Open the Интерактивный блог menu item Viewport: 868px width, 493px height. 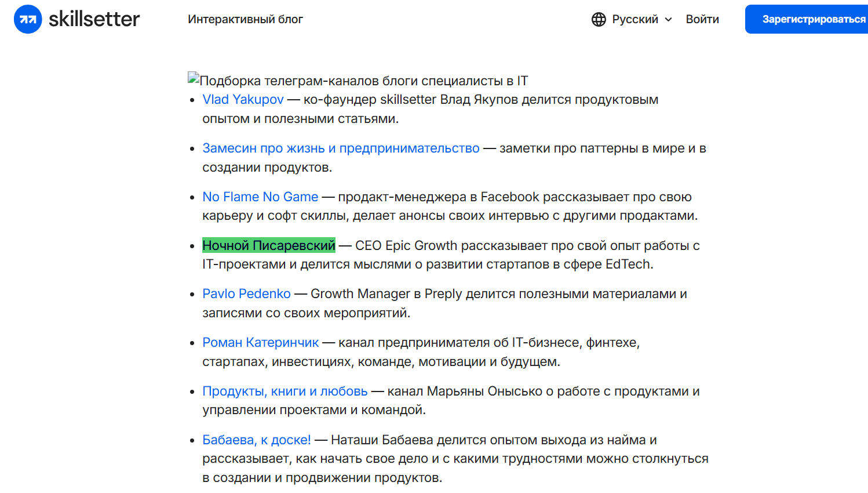245,19
